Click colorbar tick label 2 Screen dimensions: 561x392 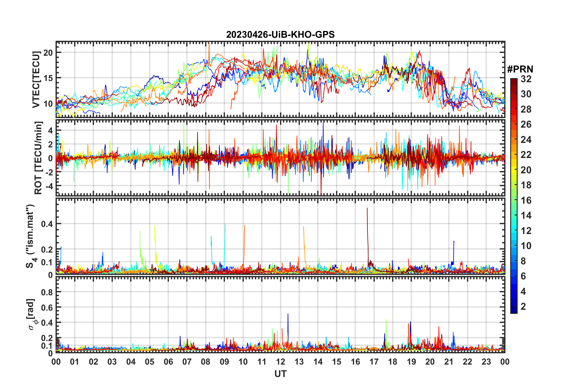point(523,307)
